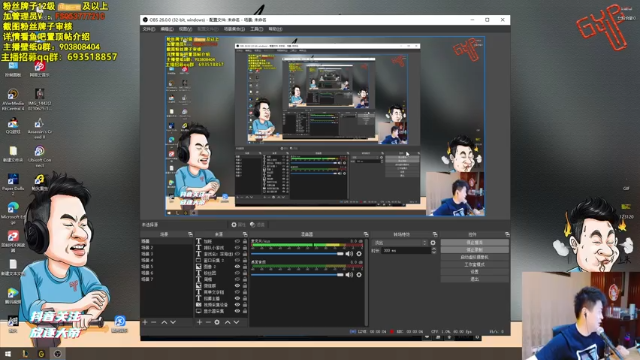
Task: Open the 场景集合(S) menu
Action: [234, 29]
